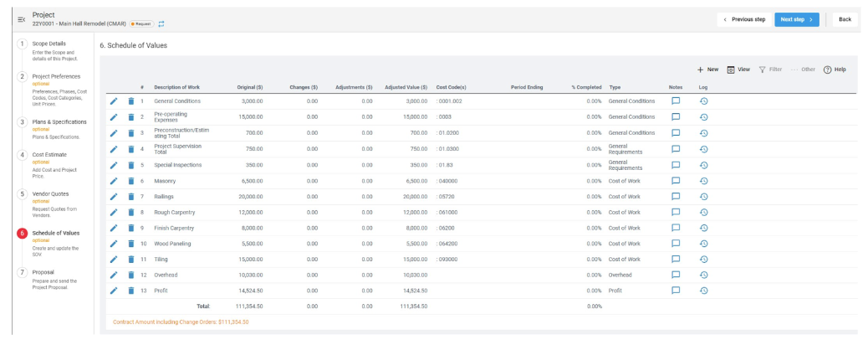This screenshot has width=868, height=345.
Task: Open the View options
Action: coord(738,70)
